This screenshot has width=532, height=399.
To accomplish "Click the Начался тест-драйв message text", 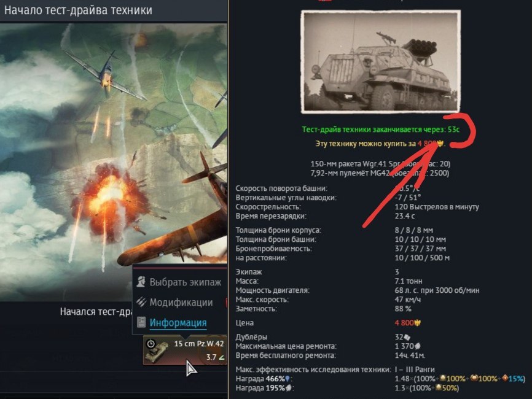I will (x=96, y=312).
